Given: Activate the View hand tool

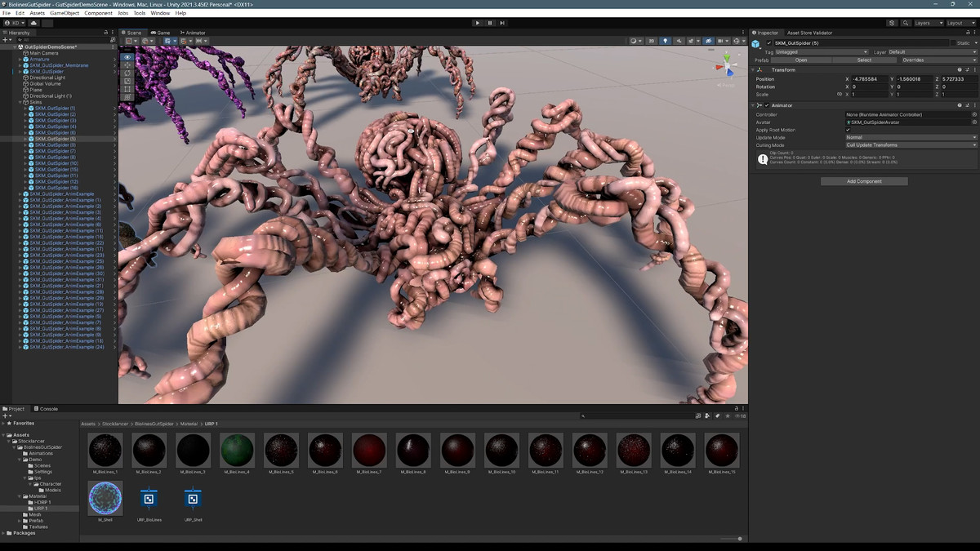Looking at the screenshot, I should [x=127, y=57].
